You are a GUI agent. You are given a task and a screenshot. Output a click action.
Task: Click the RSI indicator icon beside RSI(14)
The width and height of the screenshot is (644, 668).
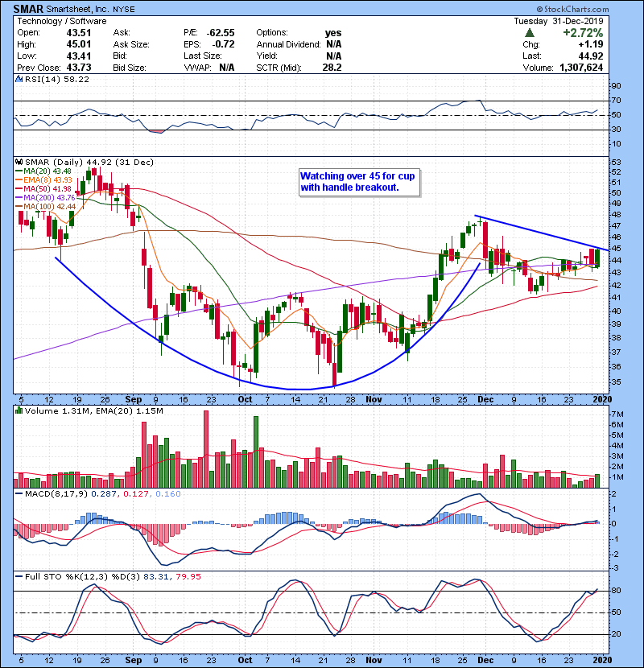coord(19,79)
